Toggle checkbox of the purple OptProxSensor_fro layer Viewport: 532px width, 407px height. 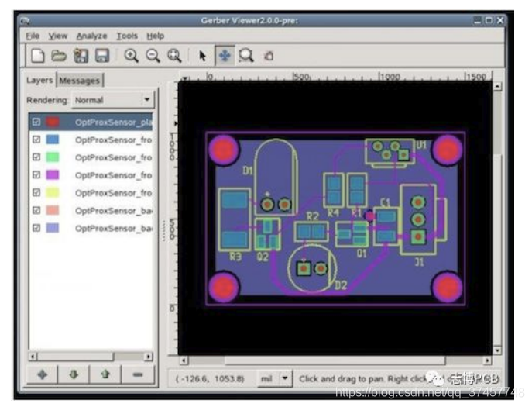tap(36, 175)
